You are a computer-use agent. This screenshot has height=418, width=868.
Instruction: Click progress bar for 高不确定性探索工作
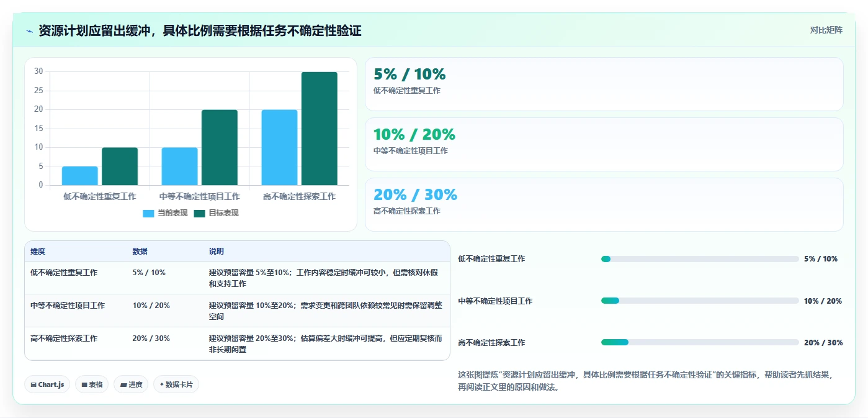point(700,342)
